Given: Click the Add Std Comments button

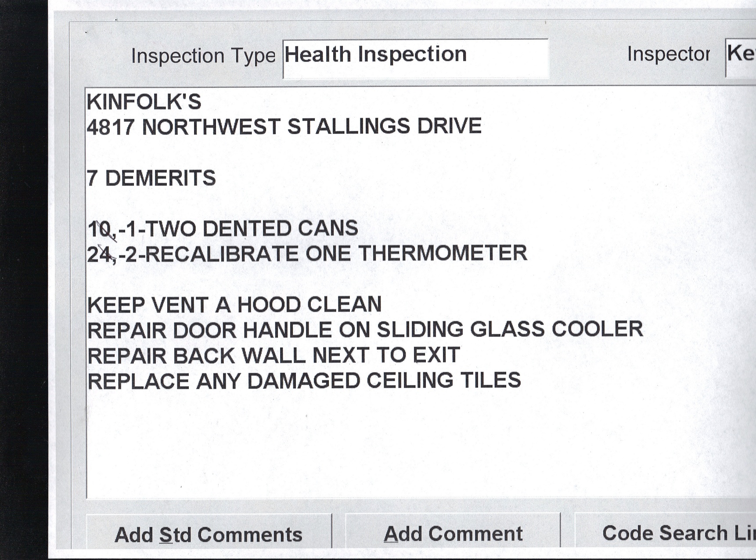Looking at the screenshot, I should coord(209,534).
